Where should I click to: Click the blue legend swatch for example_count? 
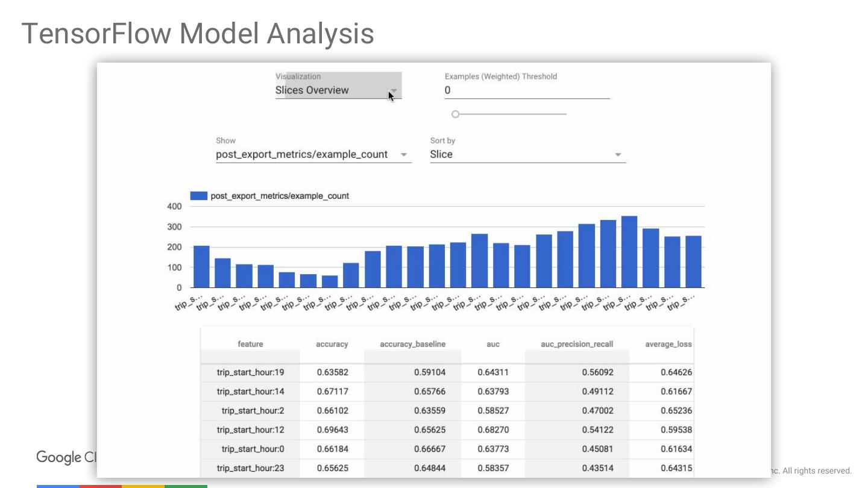click(x=198, y=196)
